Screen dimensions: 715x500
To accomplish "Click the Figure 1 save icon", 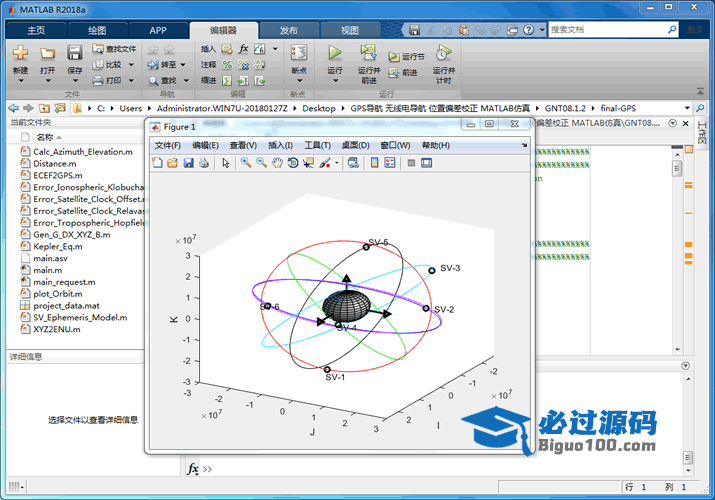I will (188, 163).
